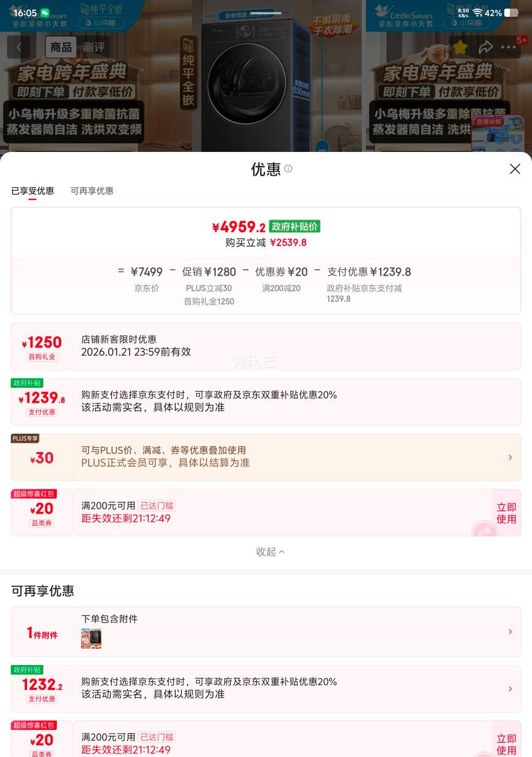Tap the info icon beside 优惠 title

(x=289, y=169)
